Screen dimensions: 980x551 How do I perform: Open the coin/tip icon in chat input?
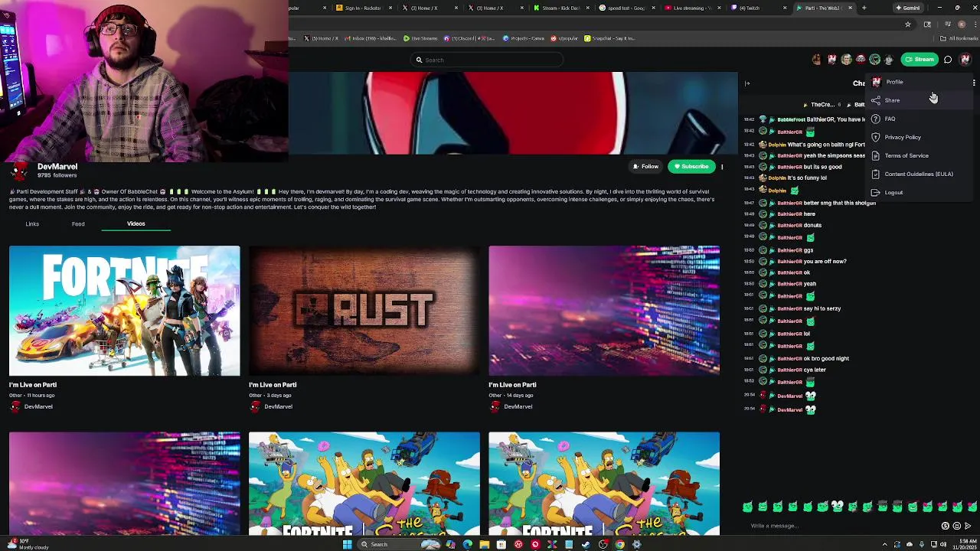[946, 526]
